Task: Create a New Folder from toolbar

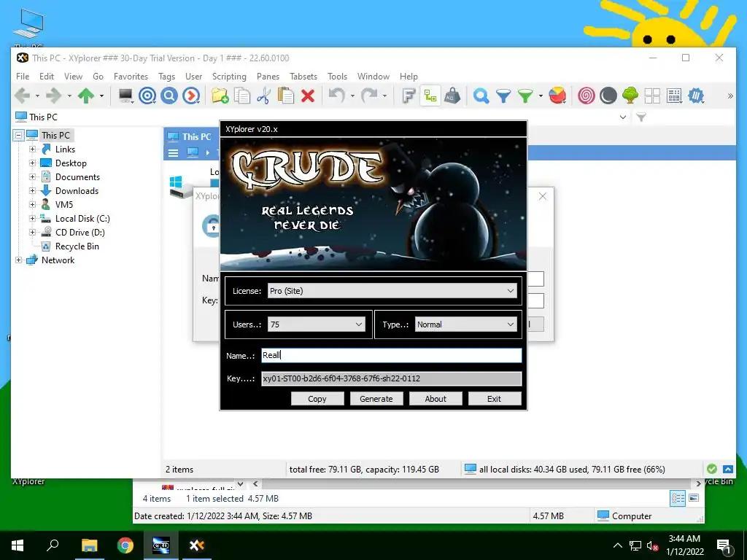Action: click(220, 96)
